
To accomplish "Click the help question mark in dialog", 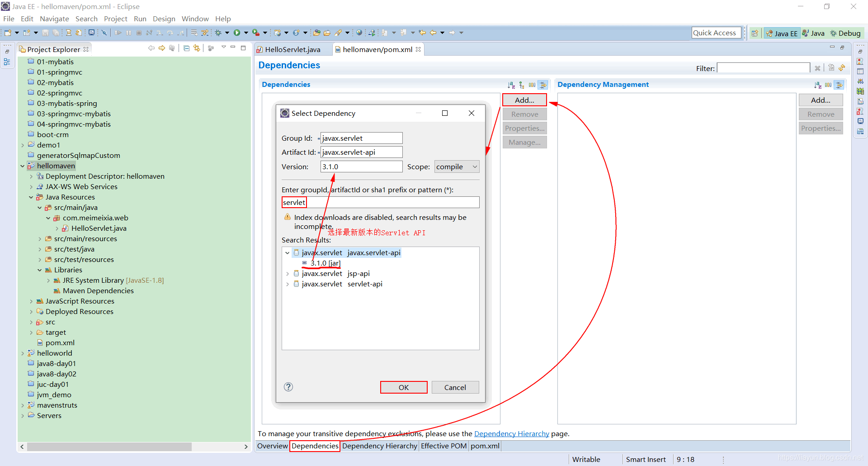I will pos(288,387).
